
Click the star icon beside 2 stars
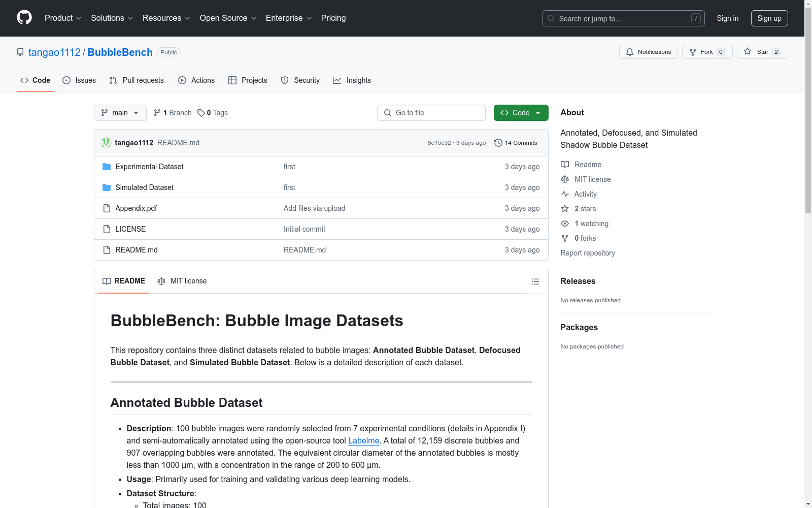(565, 209)
